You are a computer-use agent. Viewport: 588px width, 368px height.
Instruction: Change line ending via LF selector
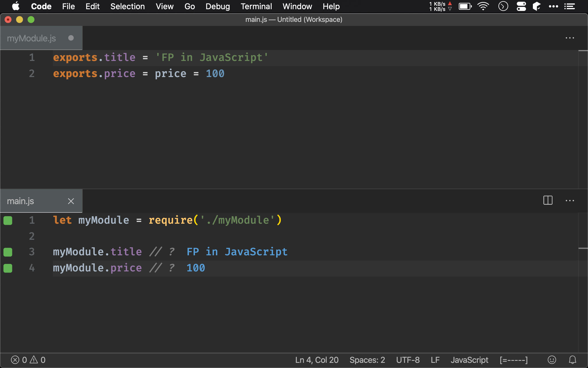[435, 360]
